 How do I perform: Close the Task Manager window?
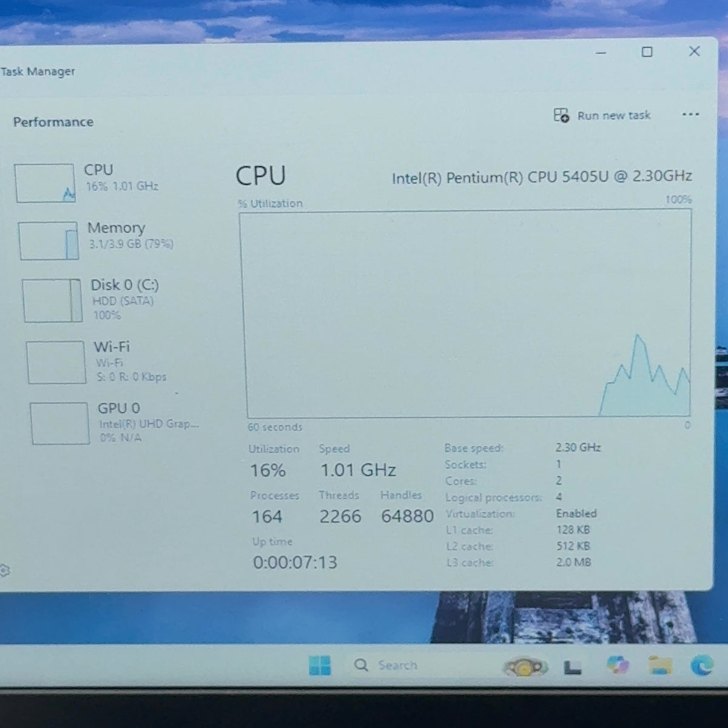(x=695, y=52)
